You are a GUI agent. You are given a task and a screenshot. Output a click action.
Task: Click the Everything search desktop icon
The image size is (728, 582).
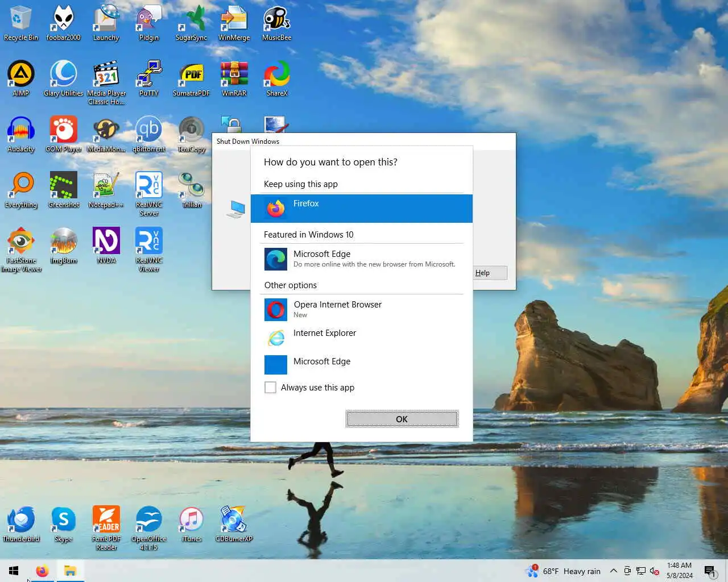(21, 190)
